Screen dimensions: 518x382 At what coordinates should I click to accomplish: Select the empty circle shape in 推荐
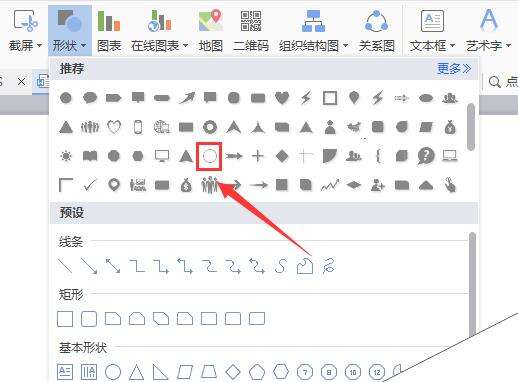tap(210, 156)
